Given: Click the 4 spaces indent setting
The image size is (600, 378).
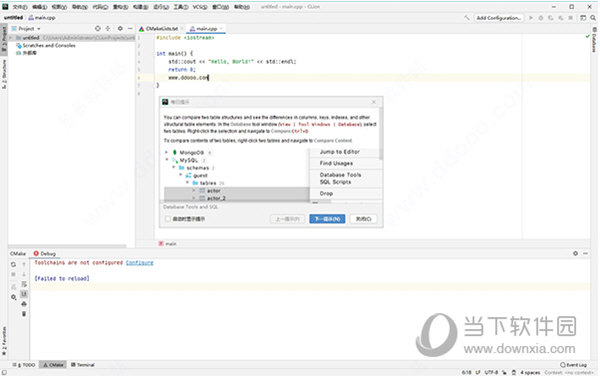Looking at the screenshot, I should 530,372.
